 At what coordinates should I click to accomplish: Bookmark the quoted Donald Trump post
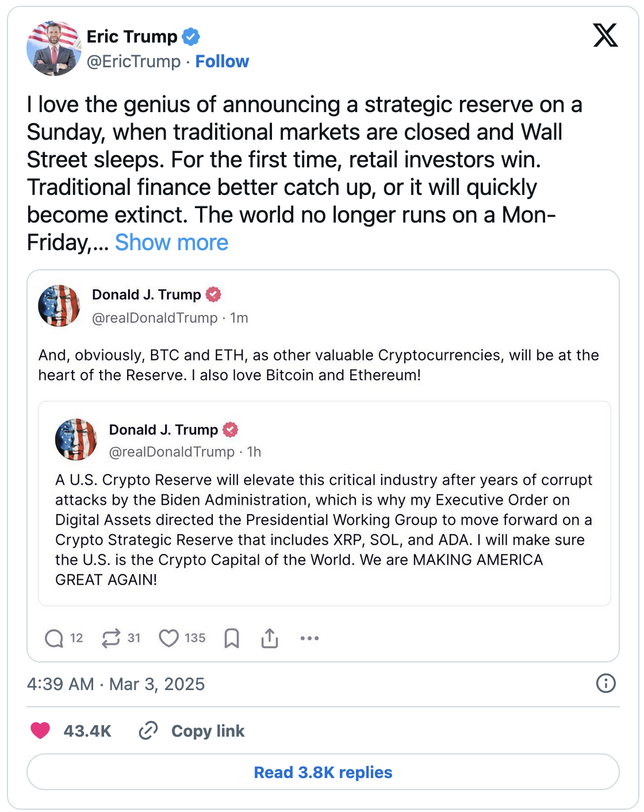pyautogui.click(x=232, y=638)
